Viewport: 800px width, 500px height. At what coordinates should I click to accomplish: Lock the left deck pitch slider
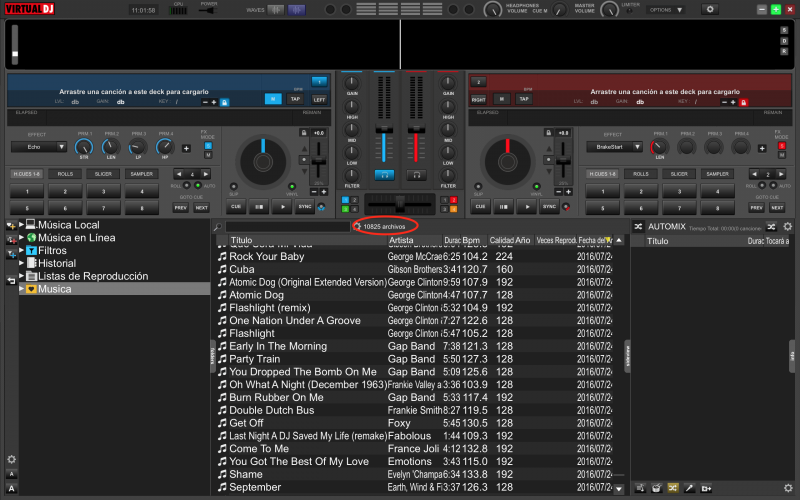[x=304, y=133]
